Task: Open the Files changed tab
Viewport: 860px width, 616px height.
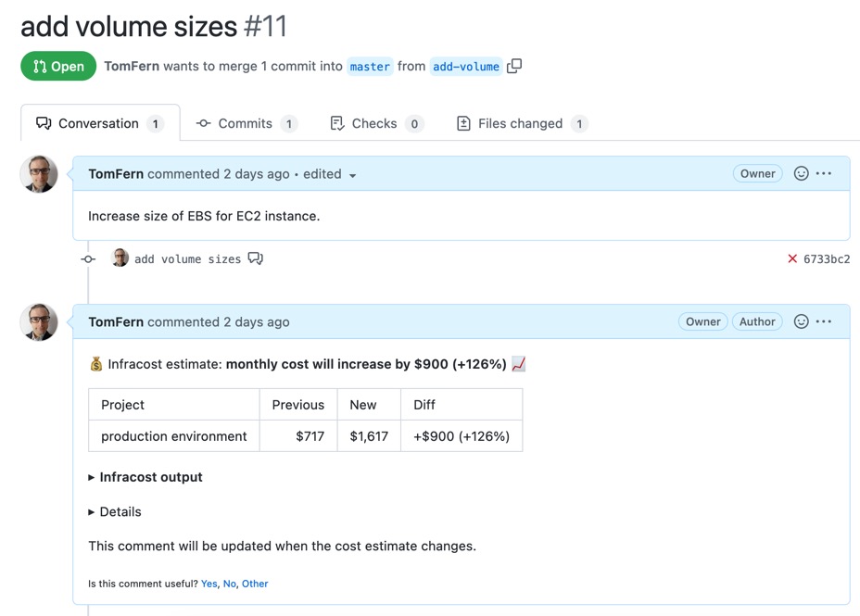Action: (520, 122)
